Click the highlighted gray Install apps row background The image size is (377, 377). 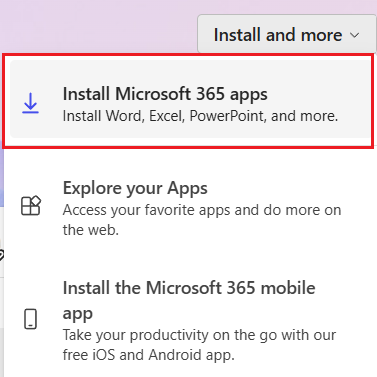pos(190,99)
